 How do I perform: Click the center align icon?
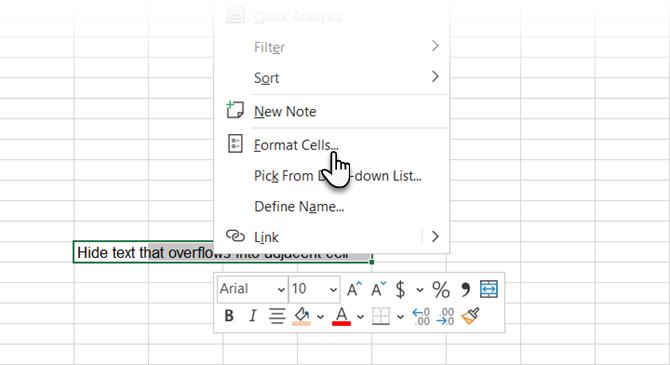[277, 316]
